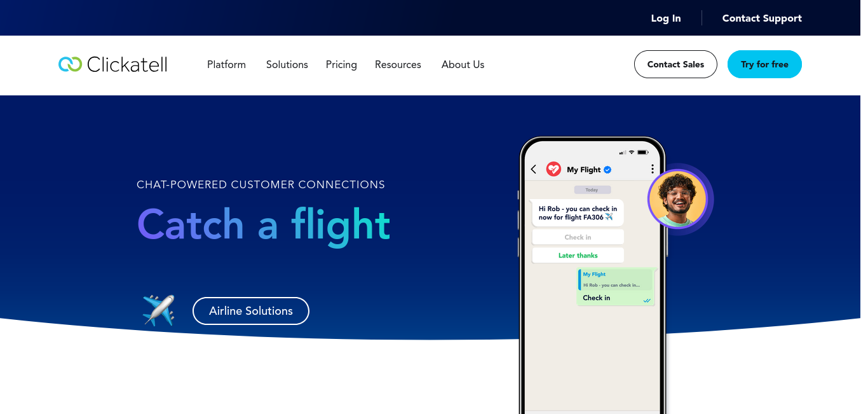Open the Platform navigation menu
The width and height of the screenshot is (868, 414).
point(226,64)
